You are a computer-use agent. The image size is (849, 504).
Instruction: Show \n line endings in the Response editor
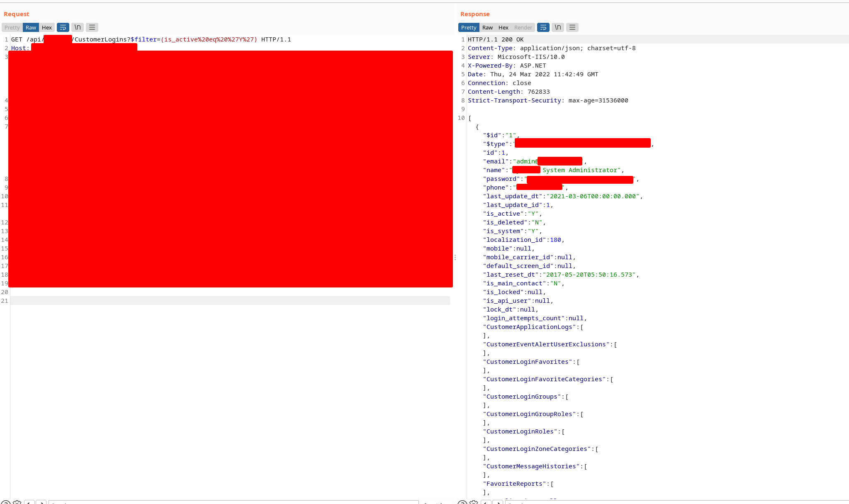(x=557, y=27)
